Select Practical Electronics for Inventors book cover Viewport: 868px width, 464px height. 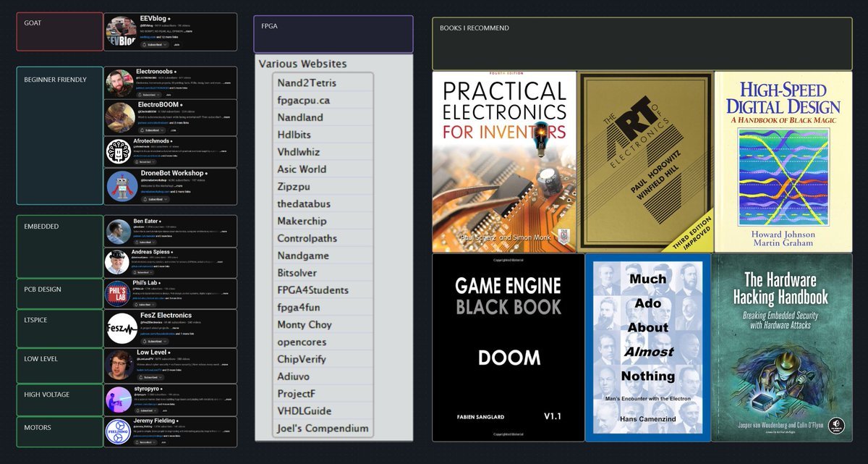click(x=504, y=161)
